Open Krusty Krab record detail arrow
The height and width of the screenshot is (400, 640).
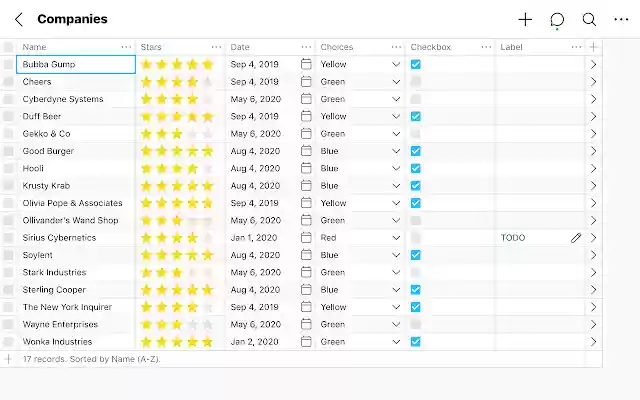tap(593, 186)
